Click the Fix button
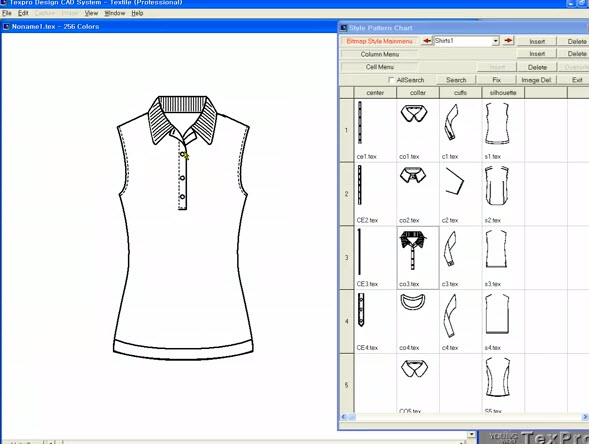The image size is (589, 444). (x=496, y=80)
